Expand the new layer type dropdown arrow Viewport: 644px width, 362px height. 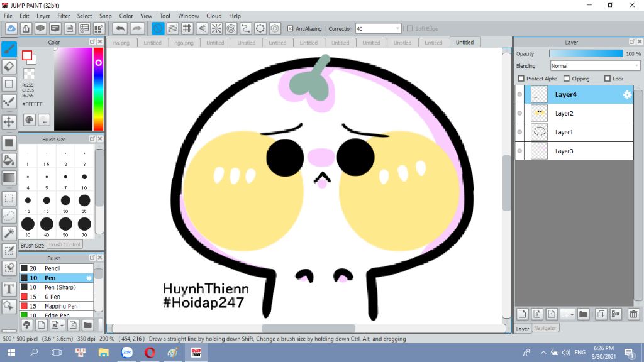(572, 314)
